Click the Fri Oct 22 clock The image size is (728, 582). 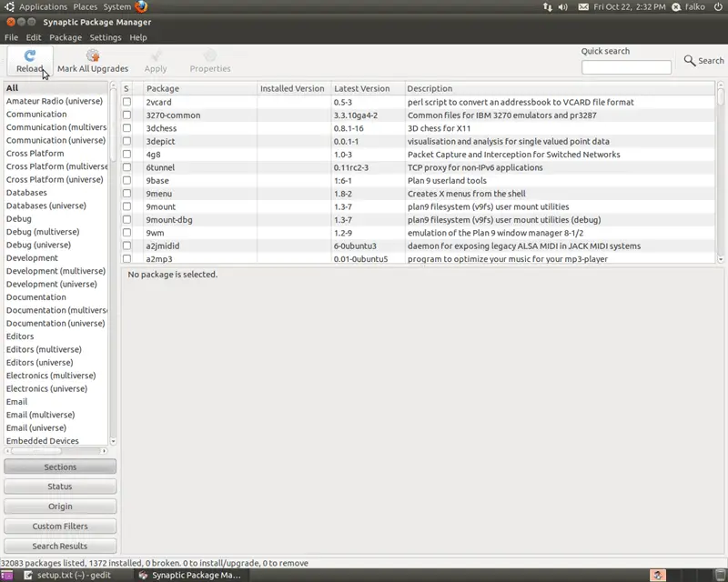pos(629,7)
